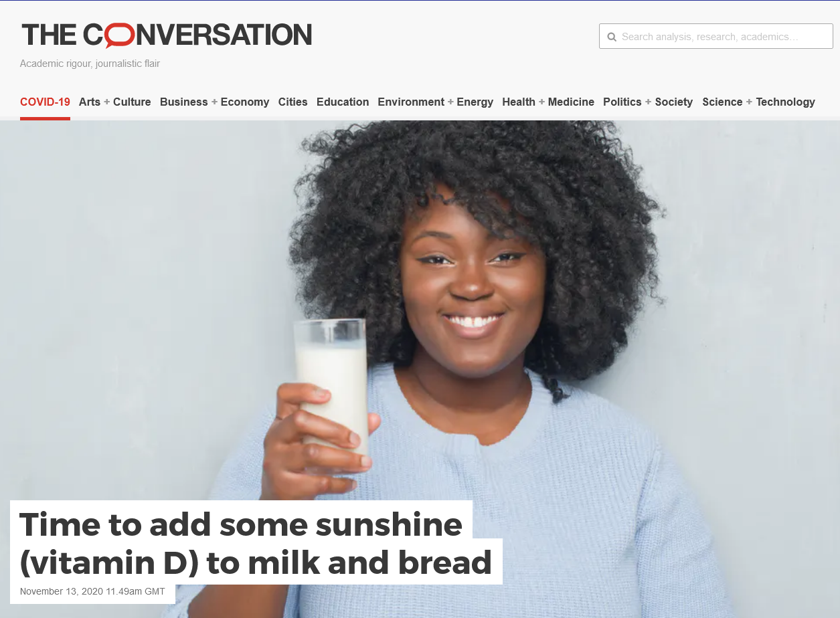Click the article headline about vitamin D
The image size is (840, 618).
coord(256,543)
